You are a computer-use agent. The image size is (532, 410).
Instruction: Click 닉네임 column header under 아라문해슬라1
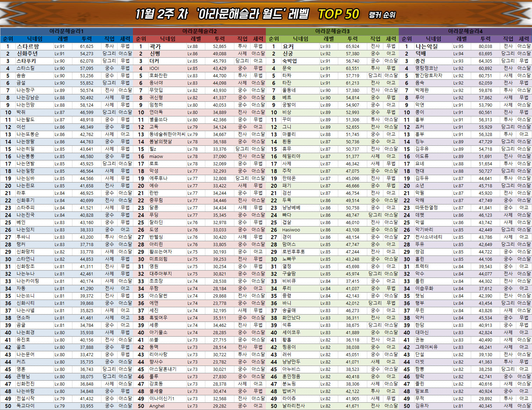[x=35, y=39]
